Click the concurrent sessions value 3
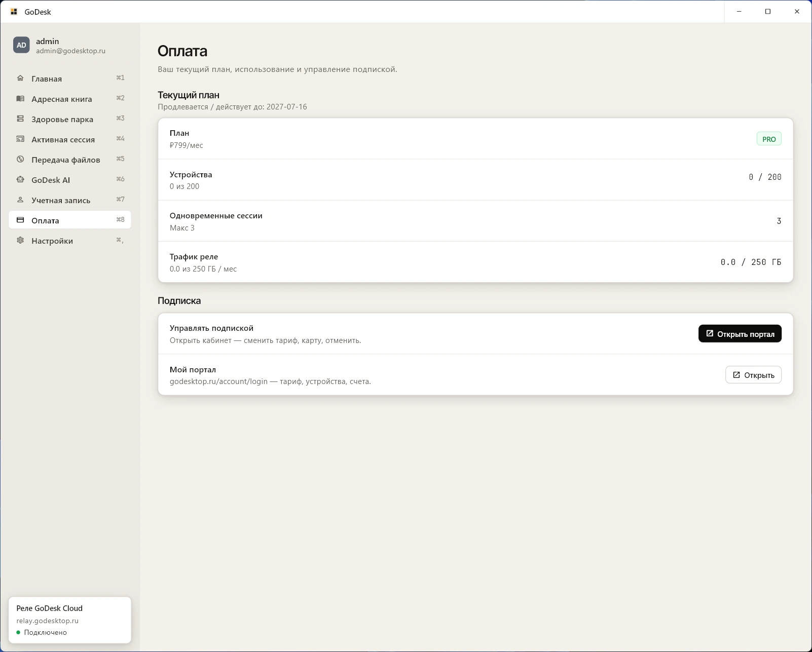Screen dimensions: 812x652 pos(779,221)
